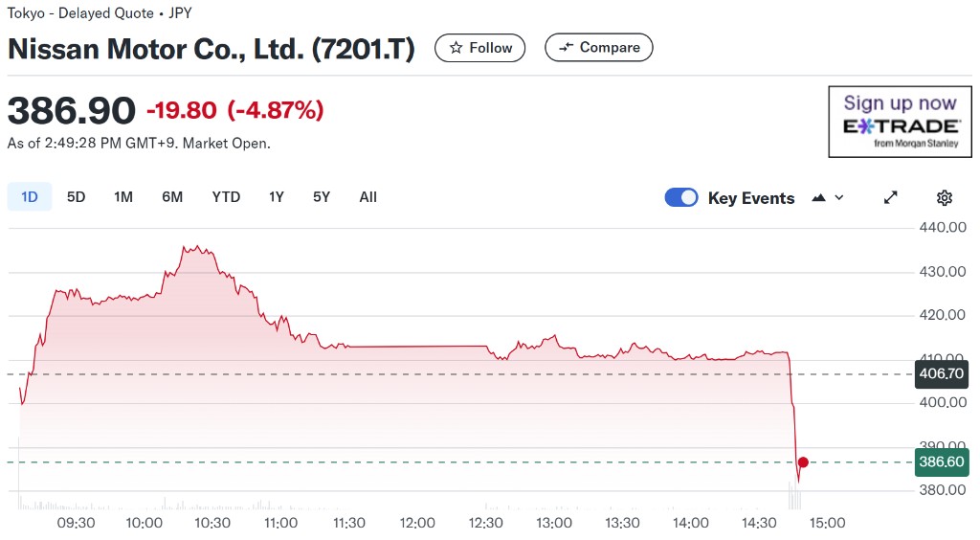Click the 386.60 current price label
Viewport: 980px width, 540px height.
942,461
